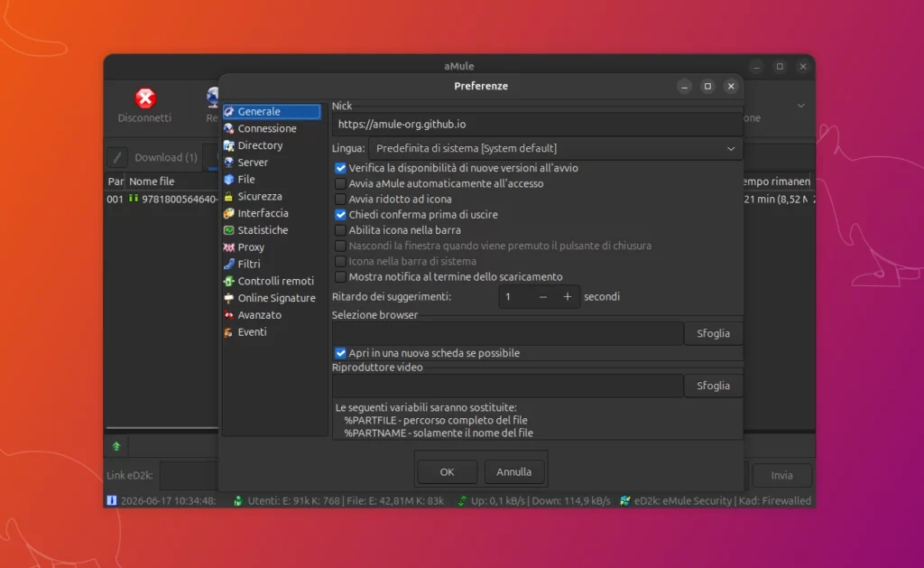Click the Eventi category icon

(228, 332)
